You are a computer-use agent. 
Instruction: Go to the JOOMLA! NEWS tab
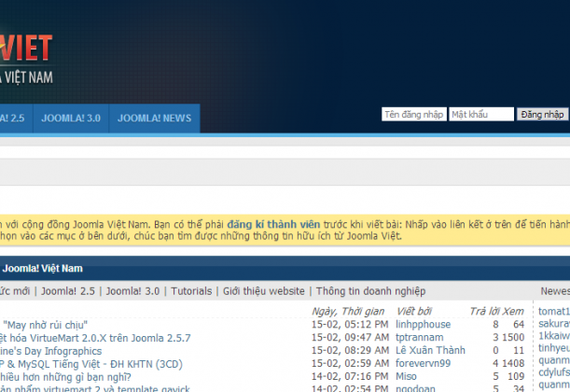pyautogui.click(x=154, y=119)
